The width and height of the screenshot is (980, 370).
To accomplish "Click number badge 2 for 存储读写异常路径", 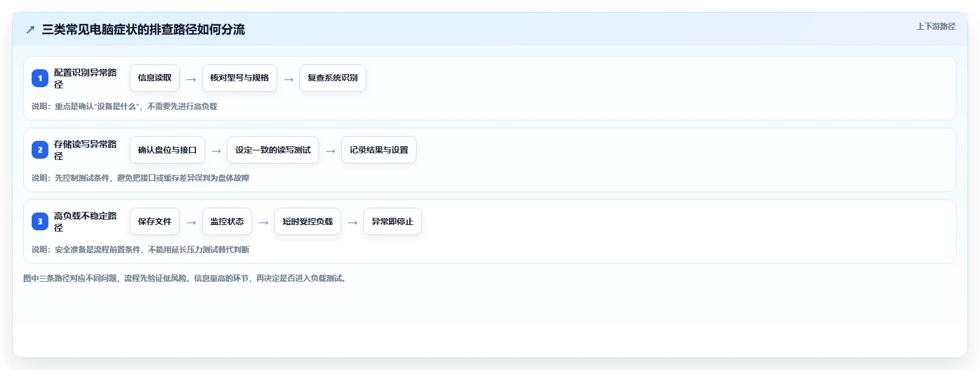I will click(40, 150).
